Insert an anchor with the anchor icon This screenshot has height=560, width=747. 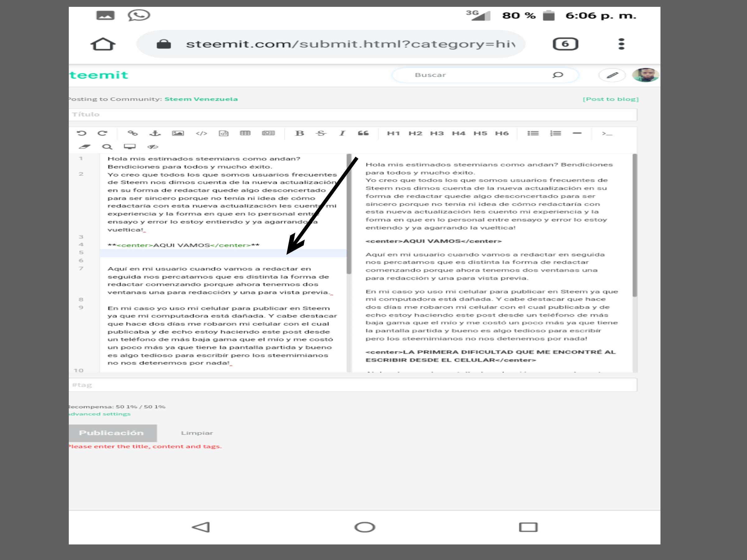pos(155,133)
